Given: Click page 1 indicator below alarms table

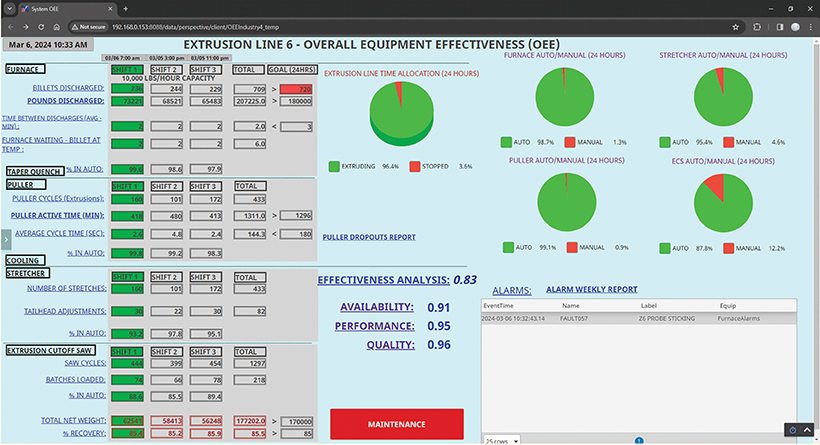Looking at the screenshot, I should click(x=639, y=441).
